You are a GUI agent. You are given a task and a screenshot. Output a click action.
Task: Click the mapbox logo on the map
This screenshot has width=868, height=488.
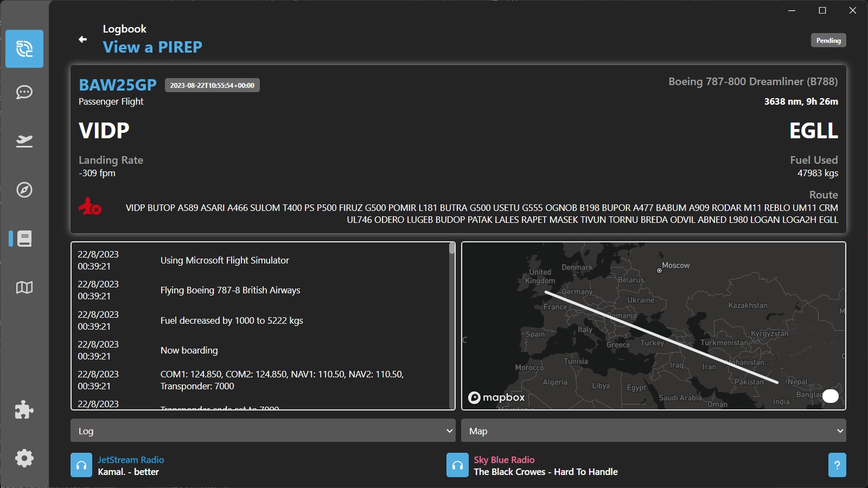496,397
